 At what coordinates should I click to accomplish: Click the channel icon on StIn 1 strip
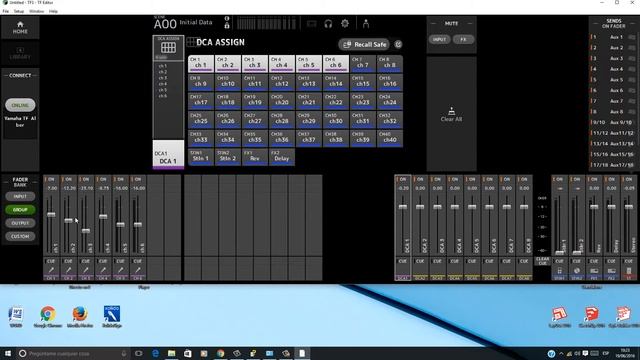click(x=560, y=271)
